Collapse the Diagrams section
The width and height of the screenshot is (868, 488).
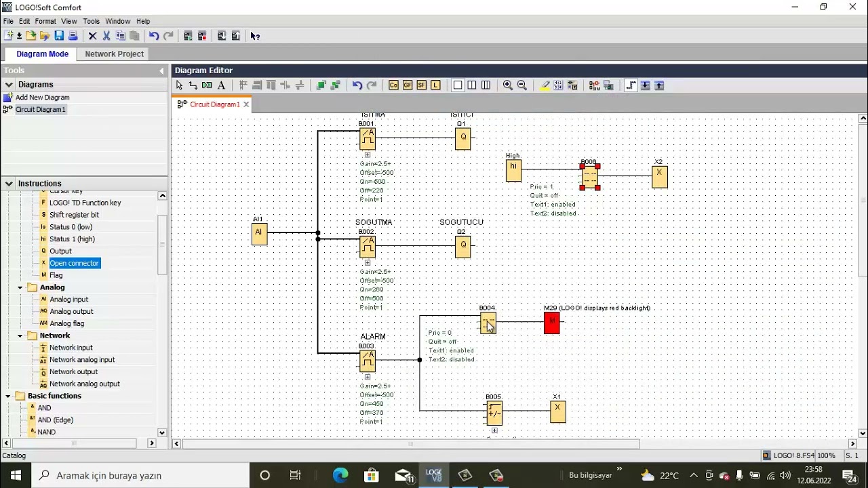[9, 85]
